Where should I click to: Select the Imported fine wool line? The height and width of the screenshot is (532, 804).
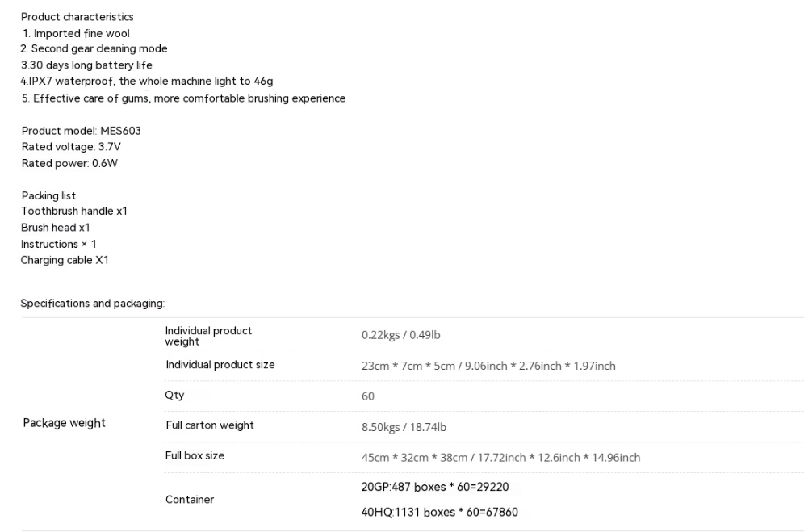[75, 34]
